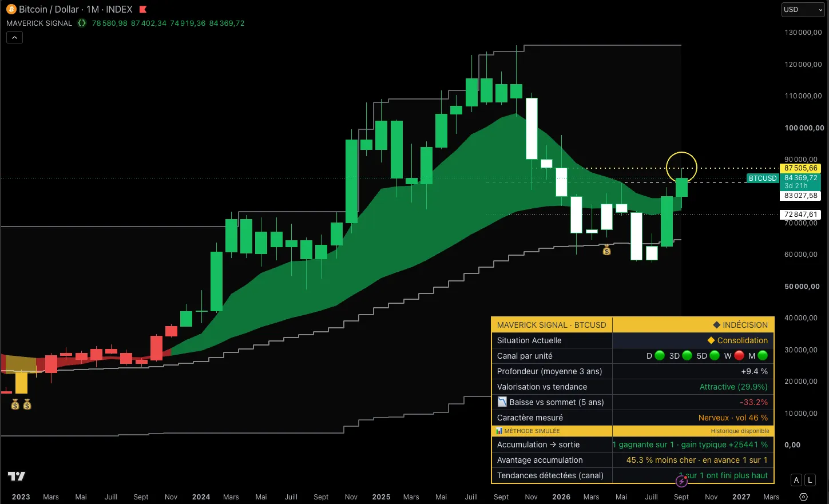The height and width of the screenshot is (504, 829).
Task: Click the red flag marker beside INDEX
Action: (143, 9)
